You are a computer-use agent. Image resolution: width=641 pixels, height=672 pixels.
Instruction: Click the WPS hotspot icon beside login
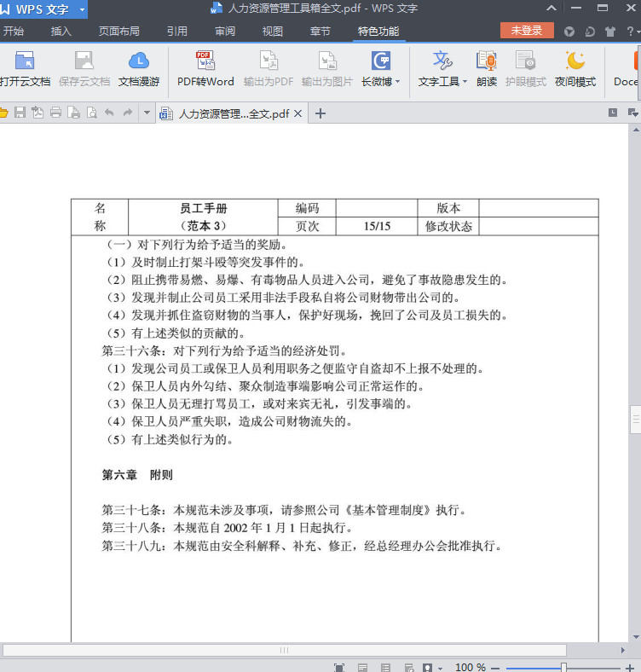569,32
